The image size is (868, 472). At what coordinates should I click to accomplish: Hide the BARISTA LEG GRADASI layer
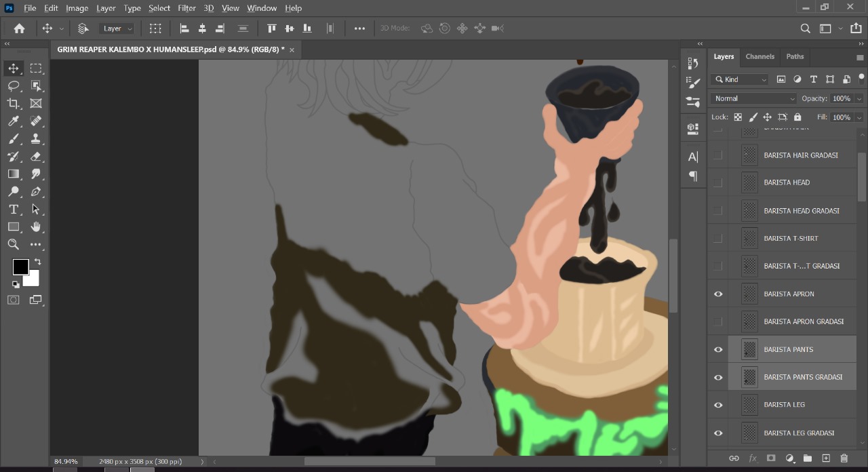click(718, 433)
